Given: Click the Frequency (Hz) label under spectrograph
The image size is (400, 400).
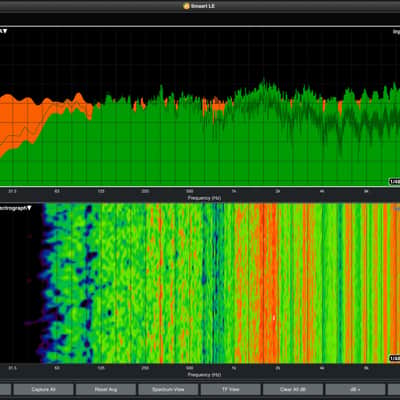Looking at the screenshot, I should [204, 375].
